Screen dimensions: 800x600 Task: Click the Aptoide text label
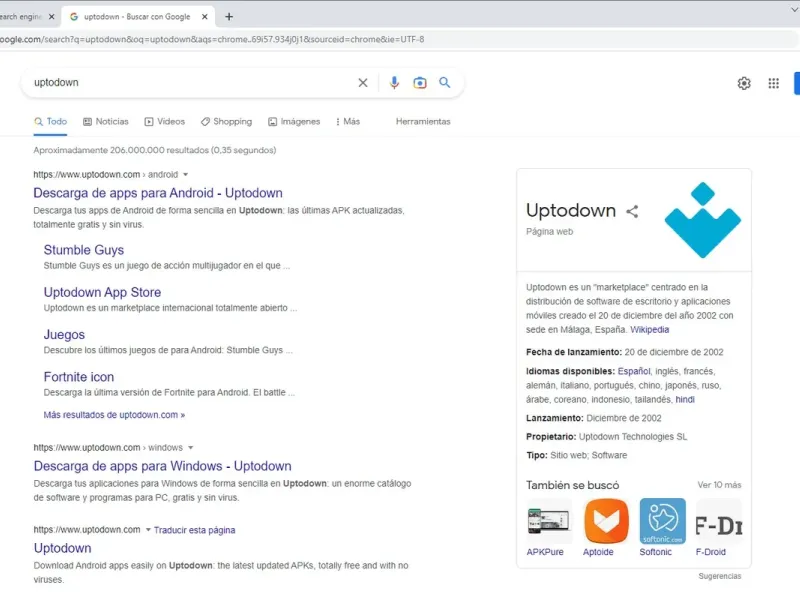(598, 552)
